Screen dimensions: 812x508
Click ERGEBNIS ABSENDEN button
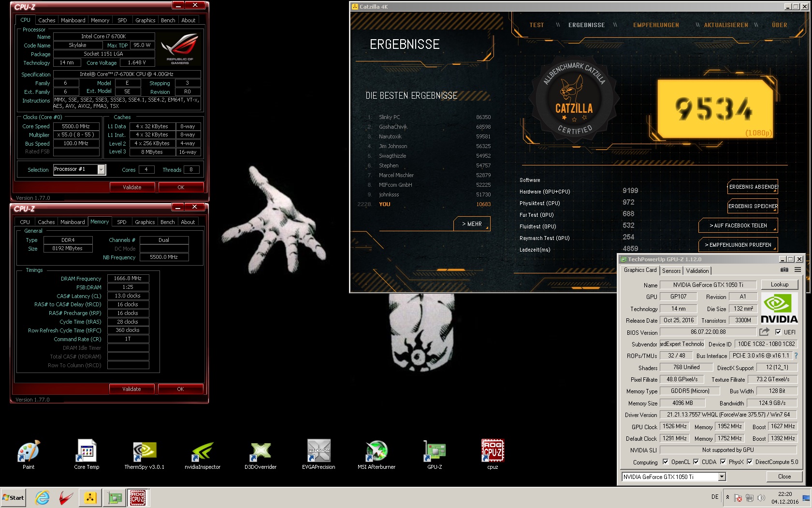753,187
